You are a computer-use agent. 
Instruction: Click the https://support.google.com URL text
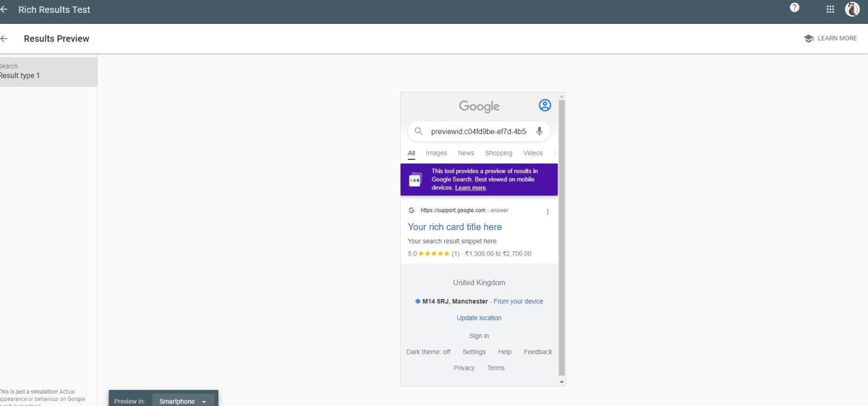pyautogui.click(x=453, y=211)
